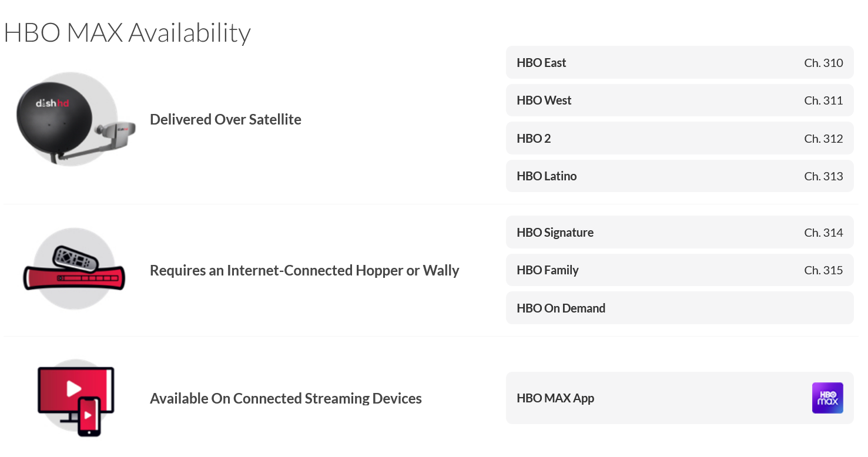Viewport: 868px width, 457px height.
Task: Click Requires an Internet-Connected Hopper or Wally text
Action: pos(304,270)
